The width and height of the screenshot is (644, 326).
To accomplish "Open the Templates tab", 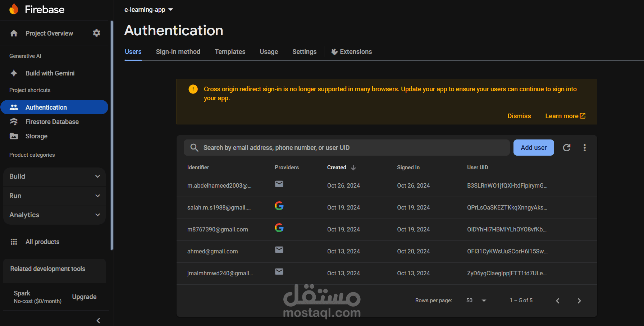I will [x=230, y=52].
